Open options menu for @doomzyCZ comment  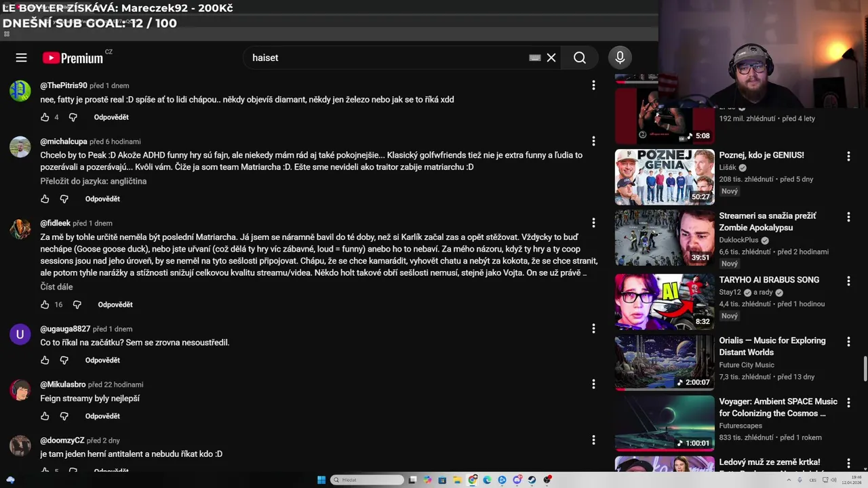tap(593, 440)
